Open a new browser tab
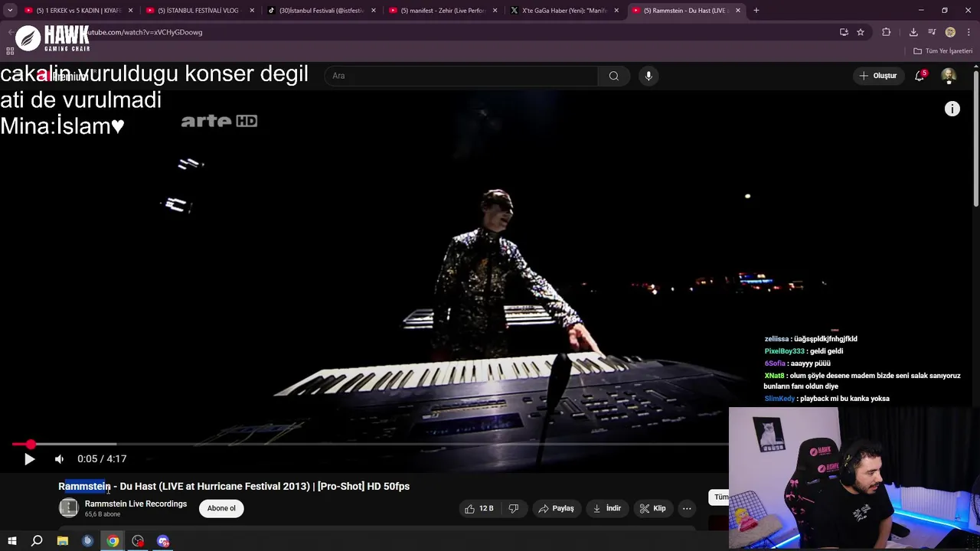The height and width of the screenshot is (551, 980). point(756,11)
